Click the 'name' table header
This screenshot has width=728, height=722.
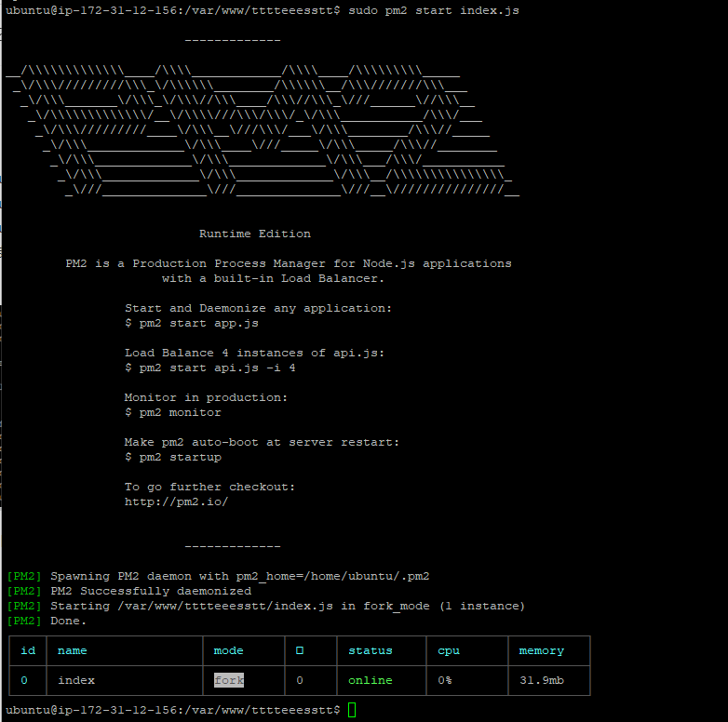tap(72, 650)
